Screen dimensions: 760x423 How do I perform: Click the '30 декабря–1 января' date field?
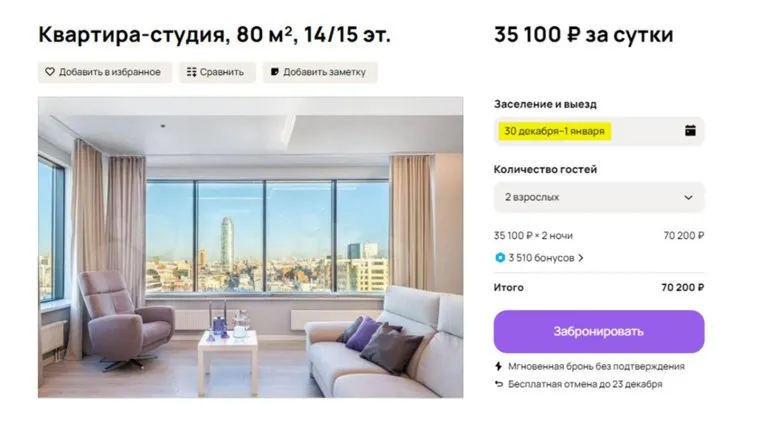[x=556, y=130]
